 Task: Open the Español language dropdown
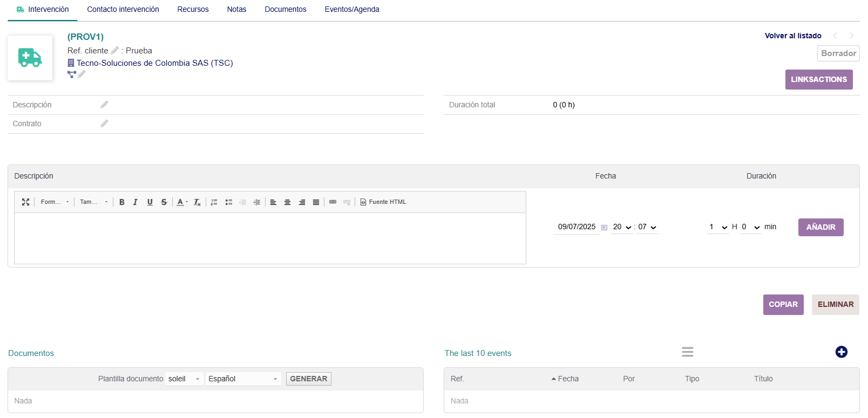243,379
